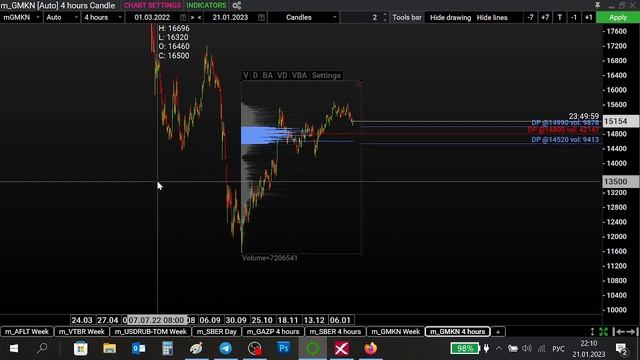Click the green fullscreen expand icon
The height and width of the screenshot is (360, 640).
tap(604, 332)
